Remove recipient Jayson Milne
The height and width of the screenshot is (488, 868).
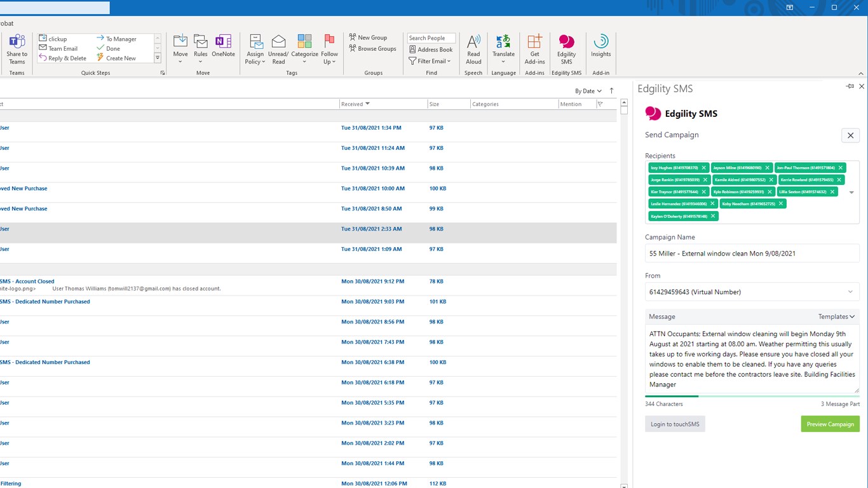tap(768, 168)
